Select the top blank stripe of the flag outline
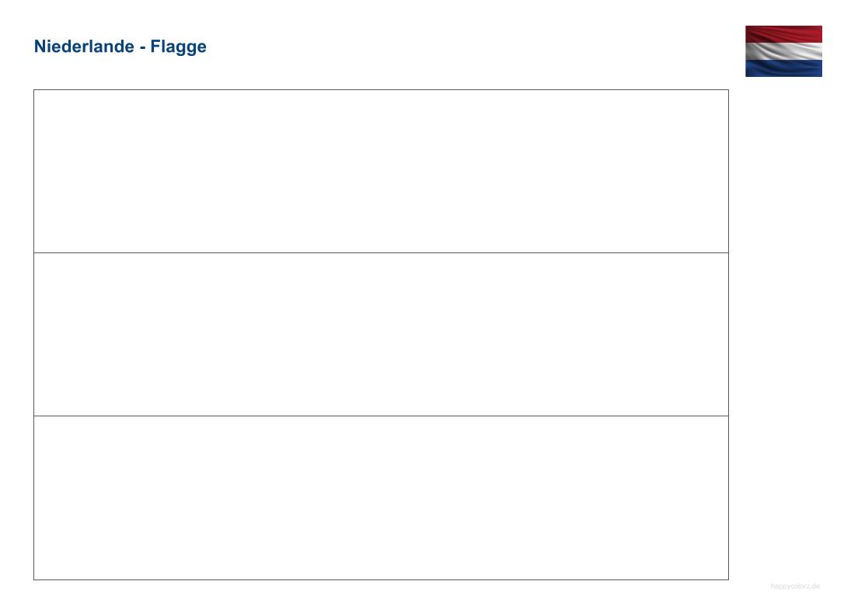The image size is (851, 616). 381,171
